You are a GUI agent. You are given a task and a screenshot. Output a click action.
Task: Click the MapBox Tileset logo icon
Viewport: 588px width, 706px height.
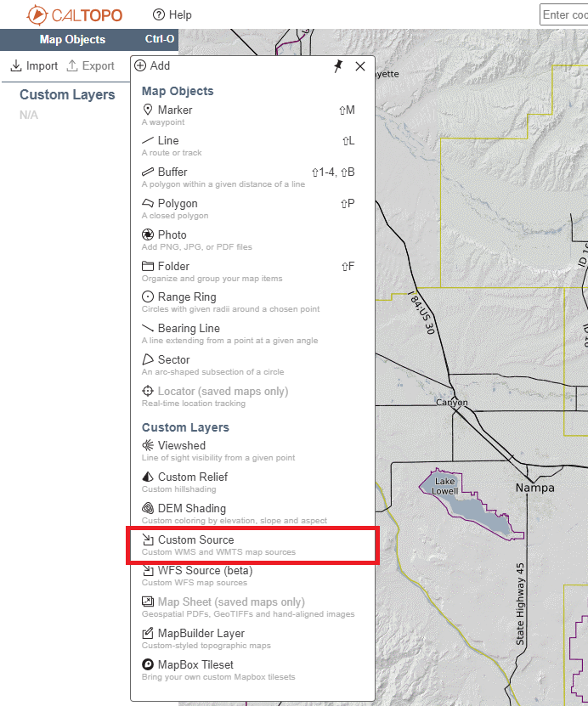point(147,664)
